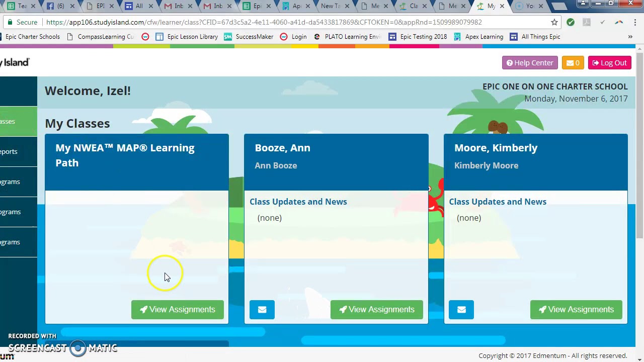
Task: Switch to the 'Cla' browser tab
Action: pos(413,6)
